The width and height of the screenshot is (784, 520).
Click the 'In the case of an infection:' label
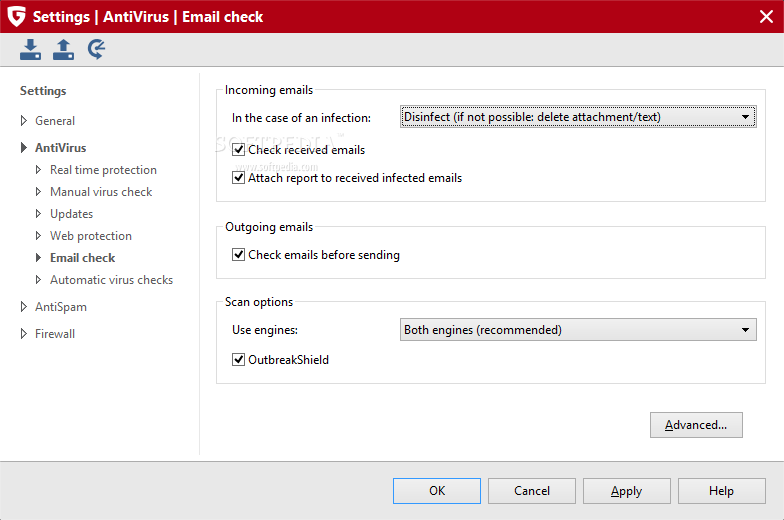tap(302, 118)
